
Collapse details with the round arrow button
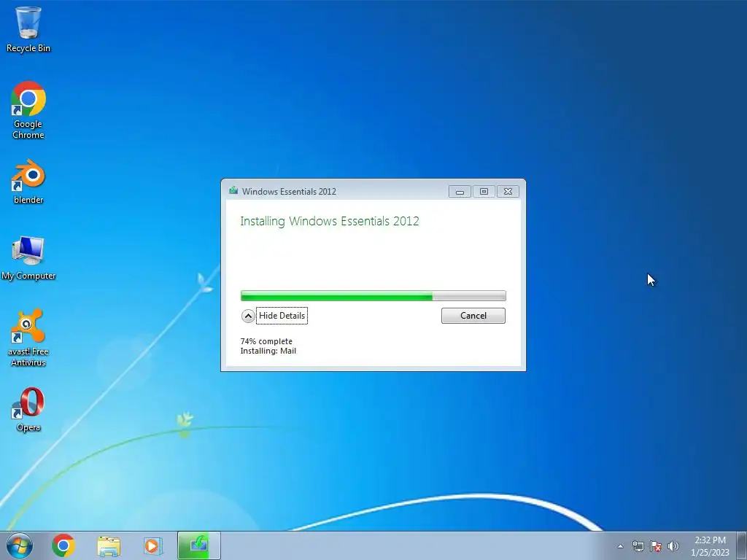click(248, 316)
